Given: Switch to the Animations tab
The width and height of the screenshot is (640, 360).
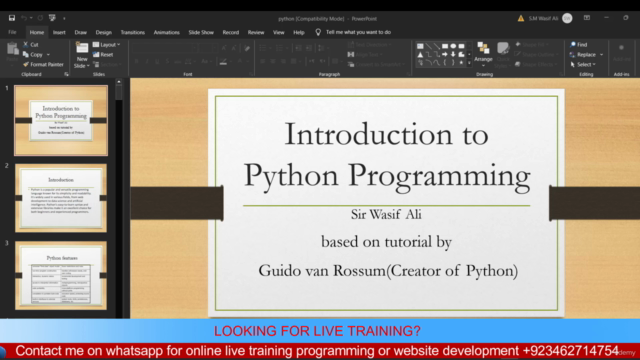Looking at the screenshot, I should (x=167, y=32).
